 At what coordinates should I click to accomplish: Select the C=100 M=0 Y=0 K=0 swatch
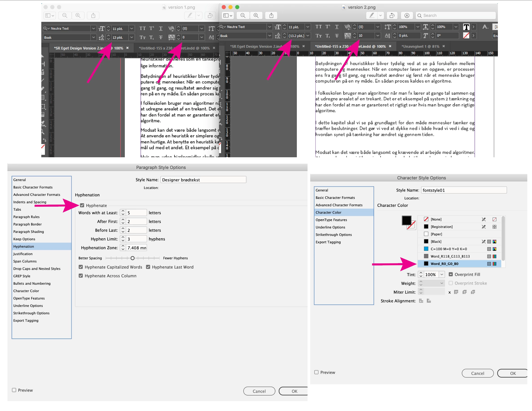pos(448,249)
